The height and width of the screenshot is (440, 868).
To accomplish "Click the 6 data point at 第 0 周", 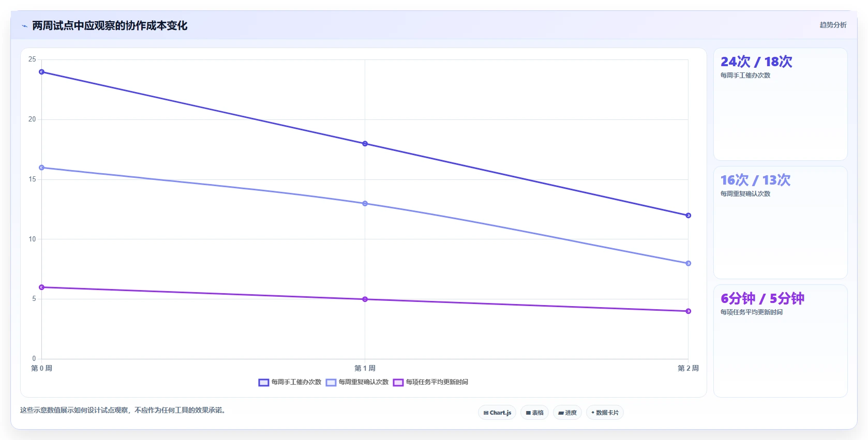I will [42, 287].
